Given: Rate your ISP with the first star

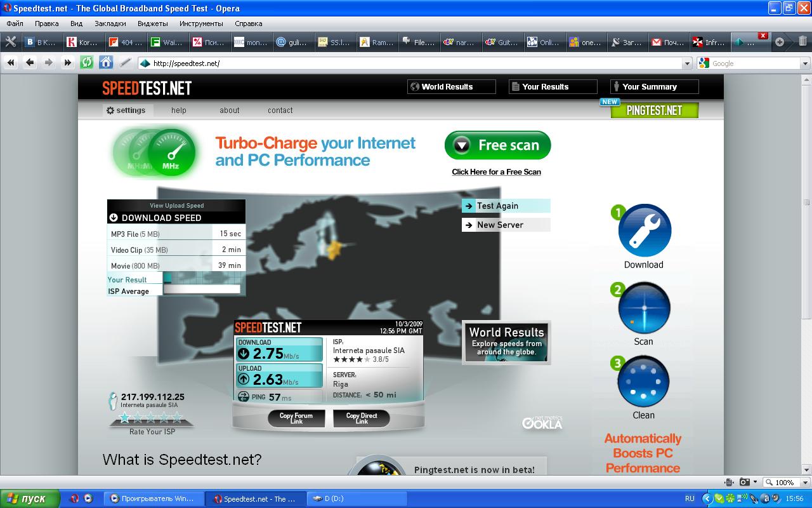Looking at the screenshot, I should coord(125,418).
